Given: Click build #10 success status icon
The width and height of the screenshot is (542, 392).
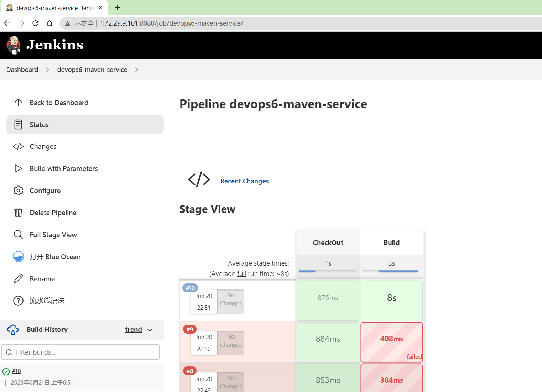Looking at the screenshot, I should [x=6, y=372].
